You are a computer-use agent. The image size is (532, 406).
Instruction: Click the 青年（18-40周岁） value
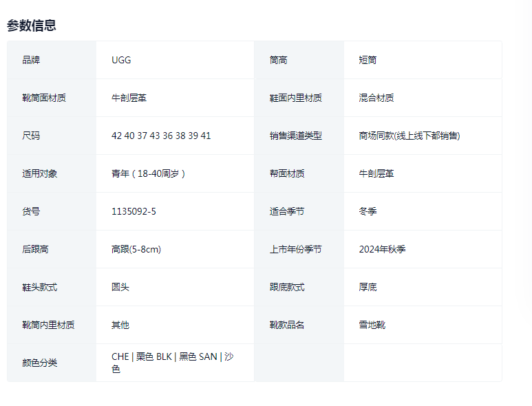148,173
